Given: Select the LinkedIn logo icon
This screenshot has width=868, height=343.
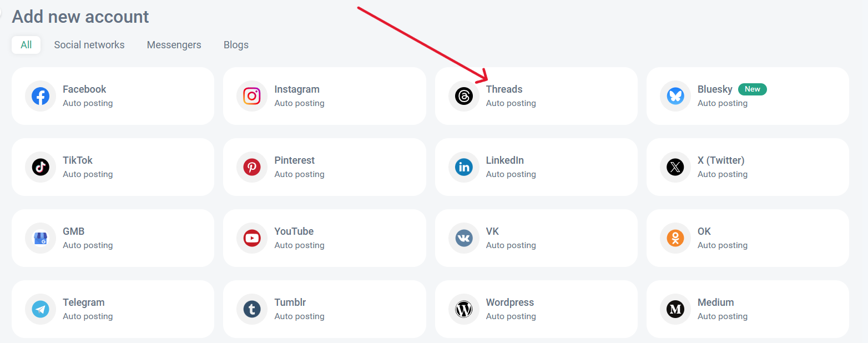Looking at the screenshot, I should (x=463, y=167).
